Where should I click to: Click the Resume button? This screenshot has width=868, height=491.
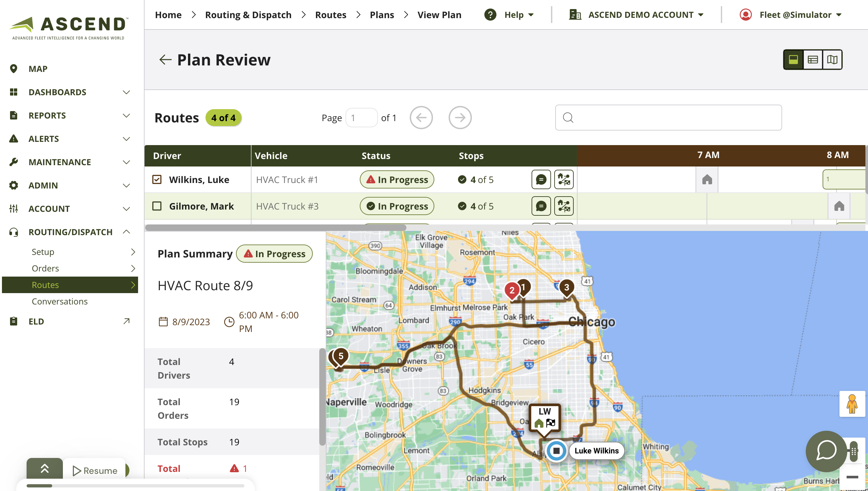(x=95, y=470)
